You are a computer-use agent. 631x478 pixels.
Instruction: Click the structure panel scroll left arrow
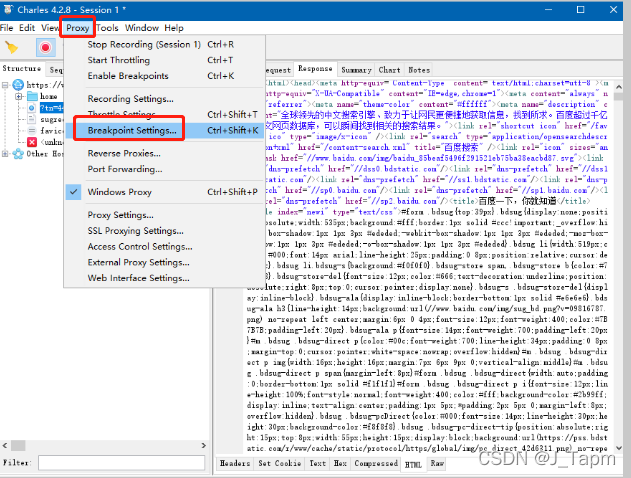(x=5, y=445)
